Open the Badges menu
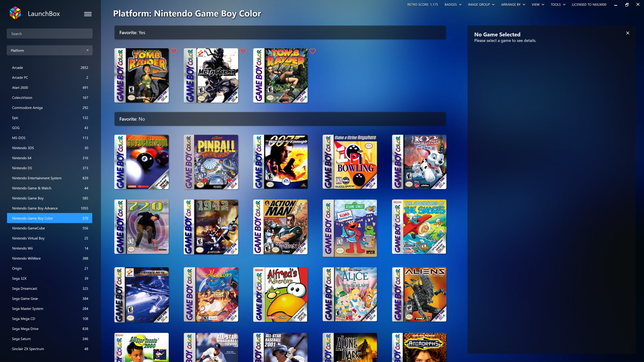 453,5
